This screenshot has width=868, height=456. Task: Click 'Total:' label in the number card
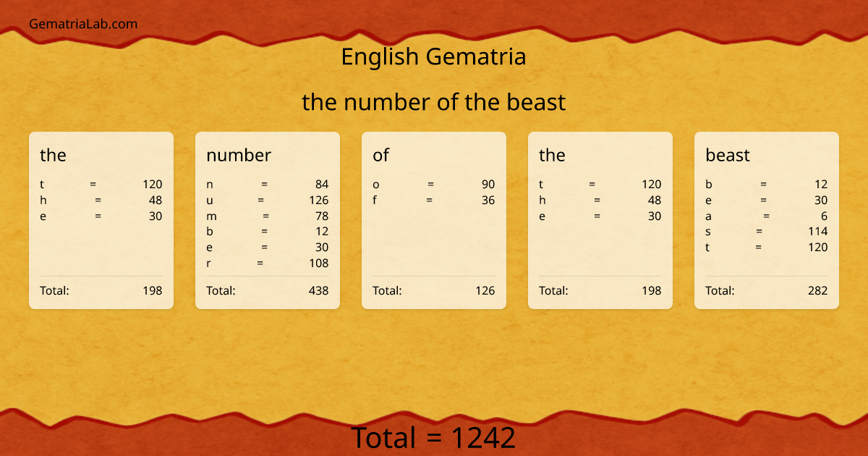pos(221,291)
